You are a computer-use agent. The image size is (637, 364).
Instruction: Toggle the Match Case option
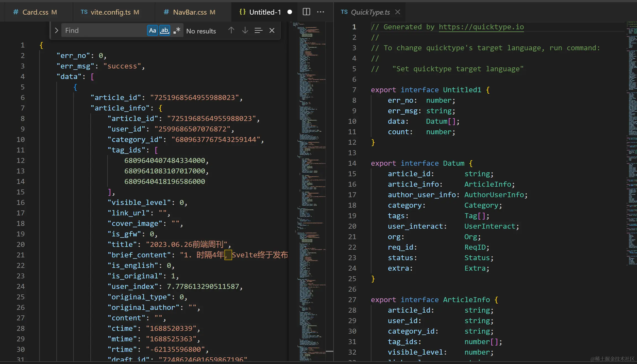152,30
